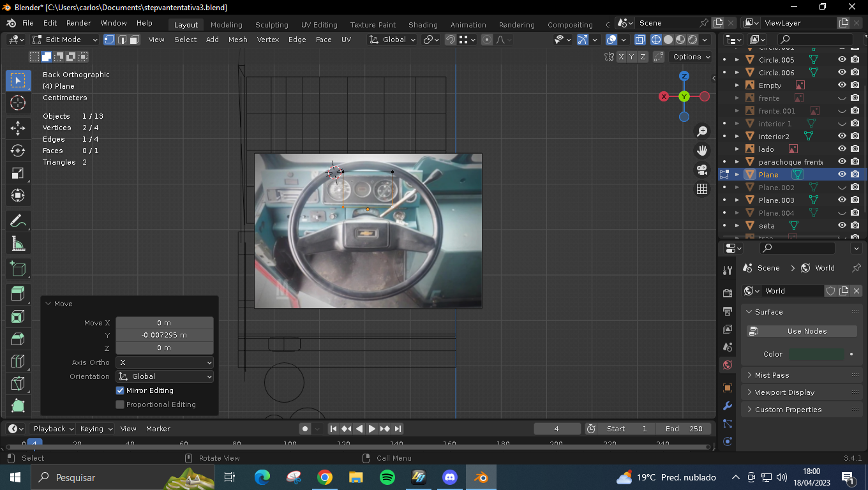
Task: Open the Spotify taskbar icon
Action: point(387,477)
